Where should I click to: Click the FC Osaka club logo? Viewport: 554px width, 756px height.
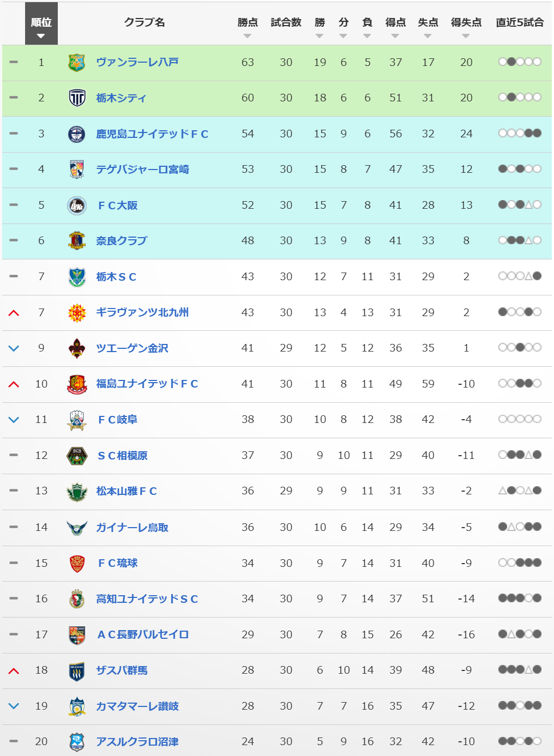(x=77, y=205)
